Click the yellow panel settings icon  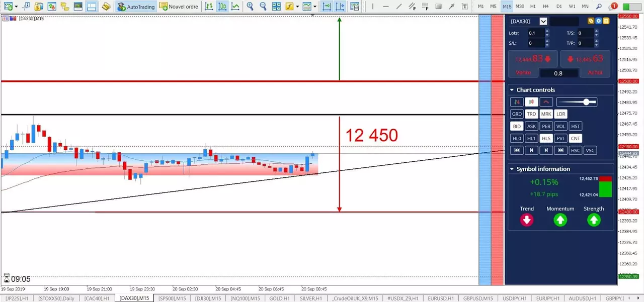606,21
